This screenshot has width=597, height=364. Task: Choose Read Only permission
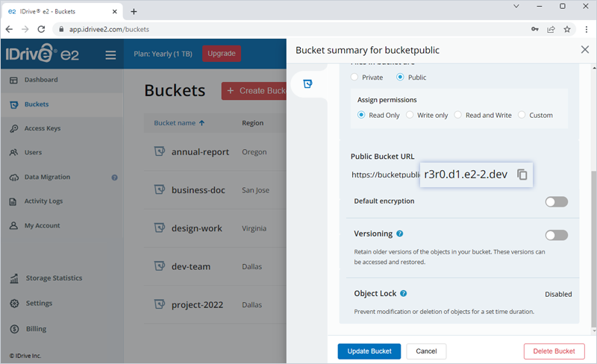(x=361, y=115)
